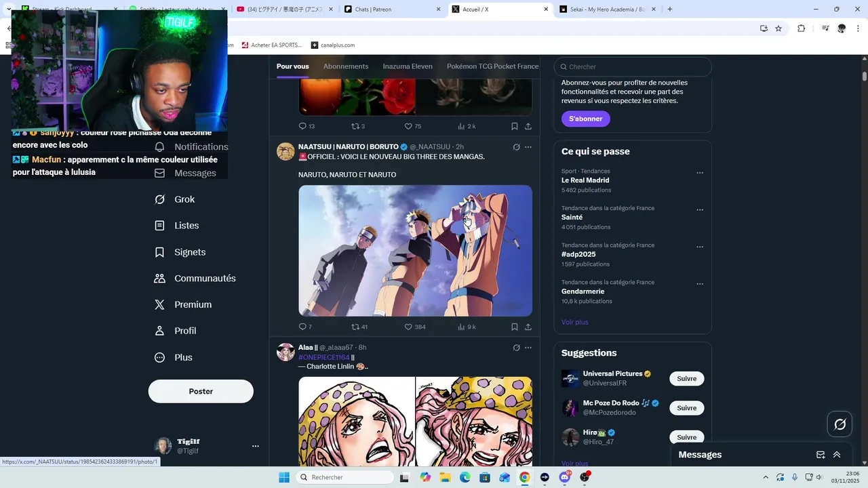This screenshot has width=868, height=488.
Task: Click the Windows taskbar search box
Action: 344,477
